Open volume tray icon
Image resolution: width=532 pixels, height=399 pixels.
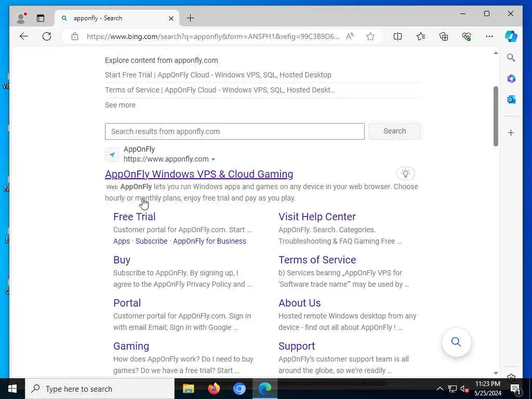(464, 389)
